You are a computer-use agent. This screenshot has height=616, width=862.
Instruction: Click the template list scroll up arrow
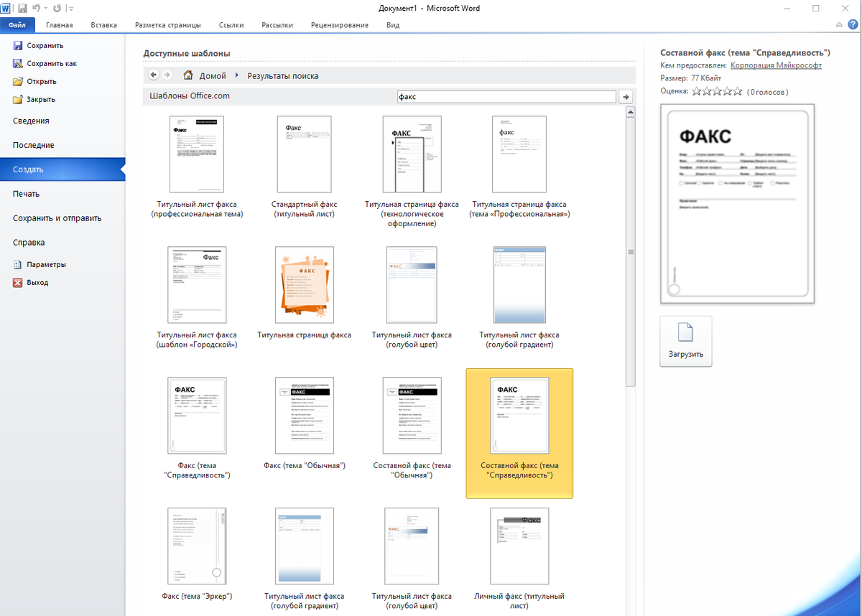(x=631, y=113)
